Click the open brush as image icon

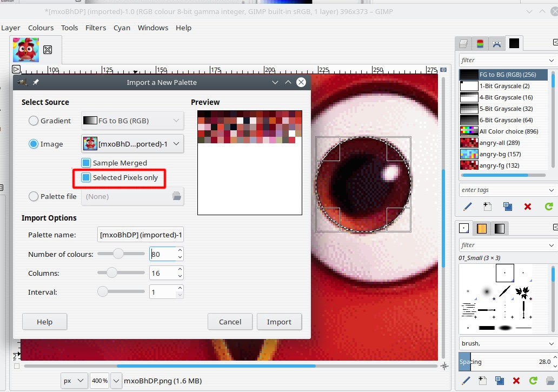pos(550,381)
